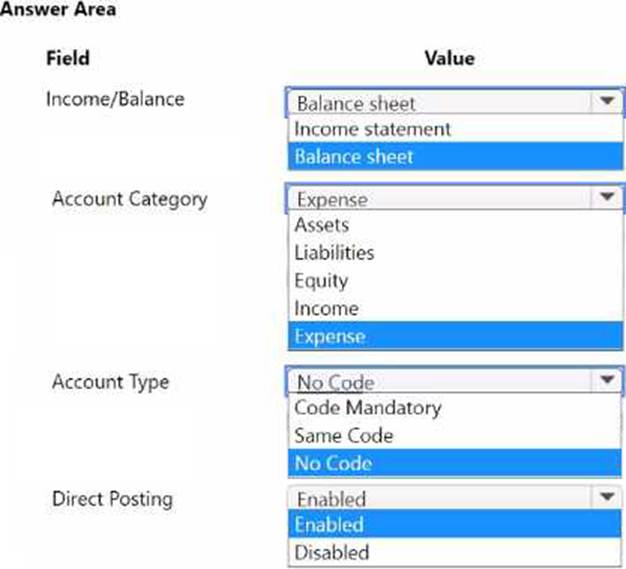
Task: Select Same Code option
Action: click(x=343, y=436)
